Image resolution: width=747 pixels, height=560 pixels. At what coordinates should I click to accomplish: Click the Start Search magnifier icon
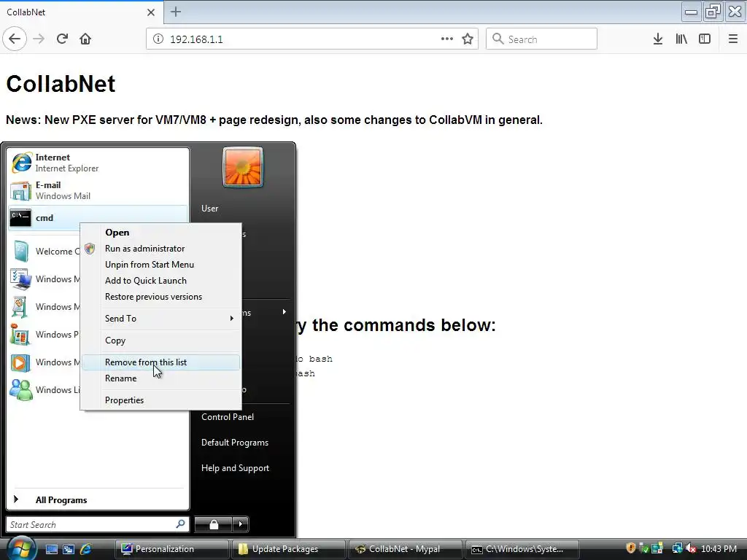pos(181,524)
